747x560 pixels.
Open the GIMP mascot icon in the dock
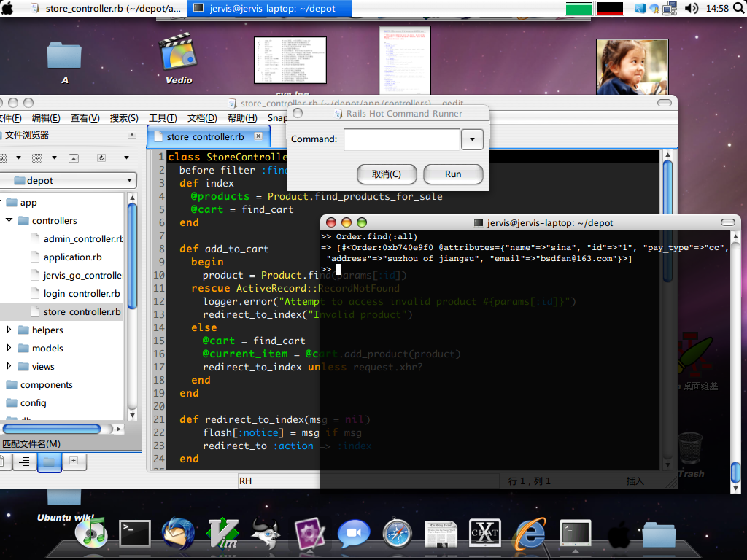tap(266, 533)
